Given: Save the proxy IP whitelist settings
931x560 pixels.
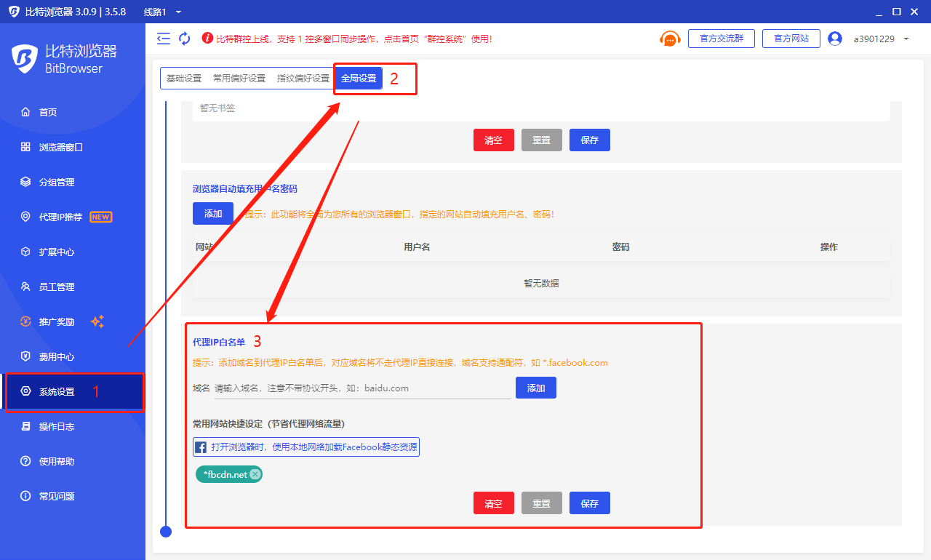Looking at the screenshot, I should pyautogui.click(x=589, y=503).
